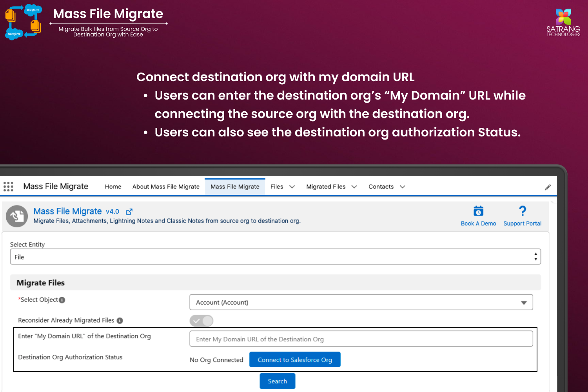Open the Account (Account) object dropdown
This screenshot has height=392, width=588.
(361, 302)
